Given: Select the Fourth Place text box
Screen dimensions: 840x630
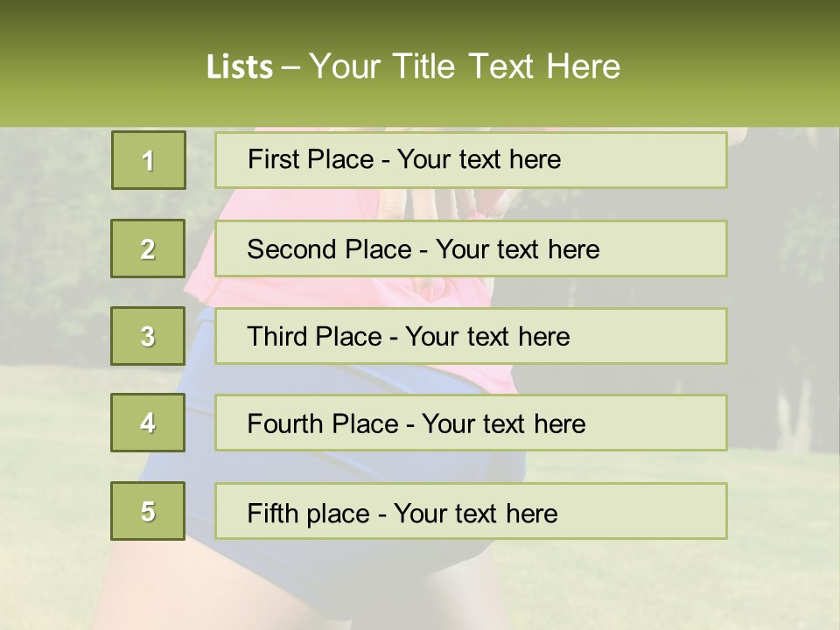Looking at the screenshot, I should 471,423.
